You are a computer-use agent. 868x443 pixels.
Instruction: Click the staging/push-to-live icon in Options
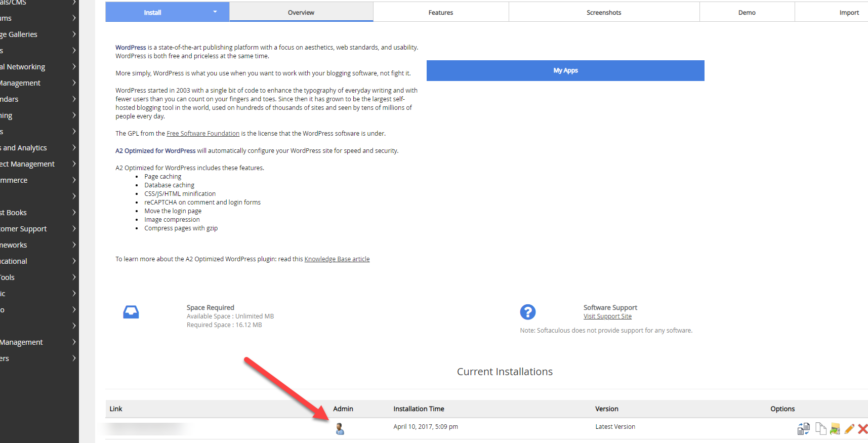(x=804, y=429)
